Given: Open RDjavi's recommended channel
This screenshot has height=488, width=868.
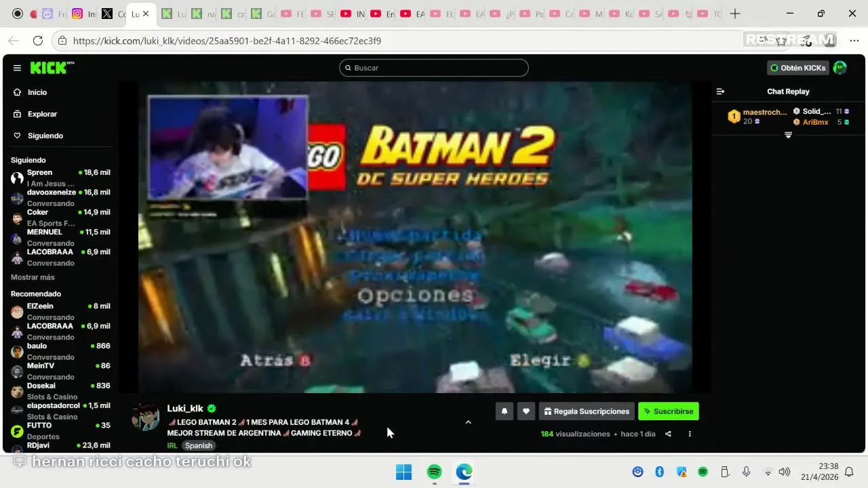Looking at the screenshot, I should pos(60,446).
